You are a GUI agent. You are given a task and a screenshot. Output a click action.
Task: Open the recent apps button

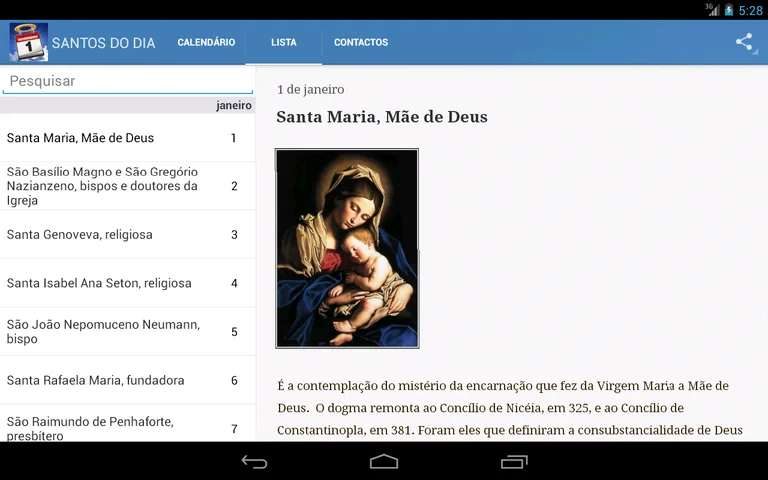(x=514, y=461)
